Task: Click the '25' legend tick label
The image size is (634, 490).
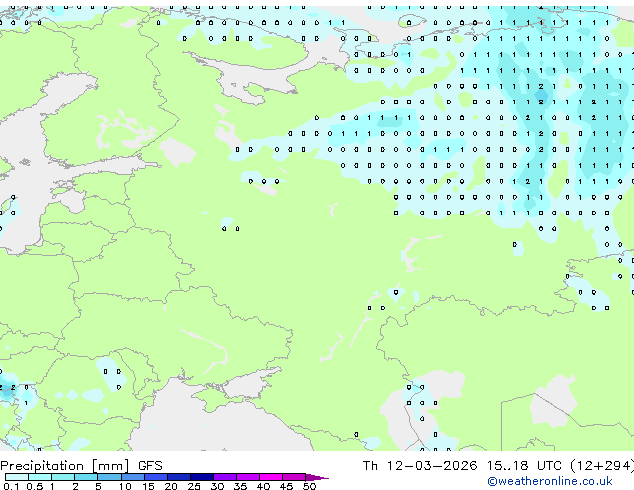Action: (194, 486)
